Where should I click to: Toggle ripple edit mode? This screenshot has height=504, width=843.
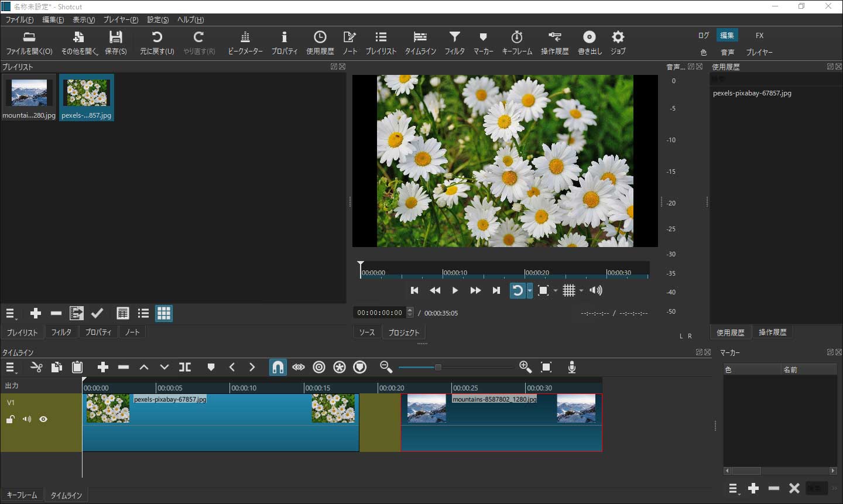tap(319, 367)
